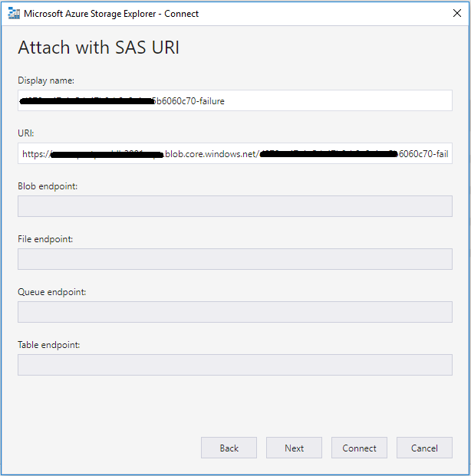Select the File endpoint field
This screenshot has height=476, width=471.
click(235, 259)
